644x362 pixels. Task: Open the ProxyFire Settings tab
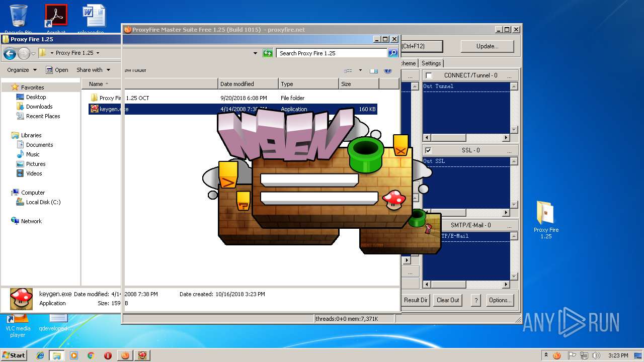tap(431, 63)
